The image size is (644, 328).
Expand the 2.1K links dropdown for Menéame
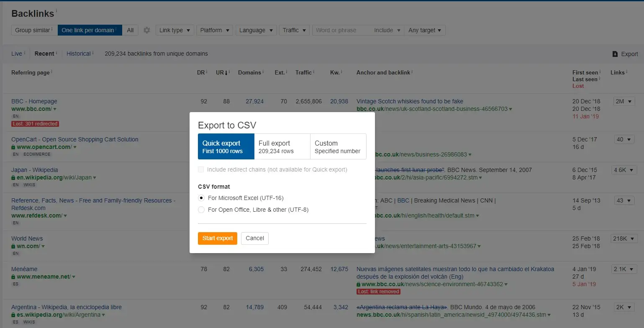tap(624, 269)
